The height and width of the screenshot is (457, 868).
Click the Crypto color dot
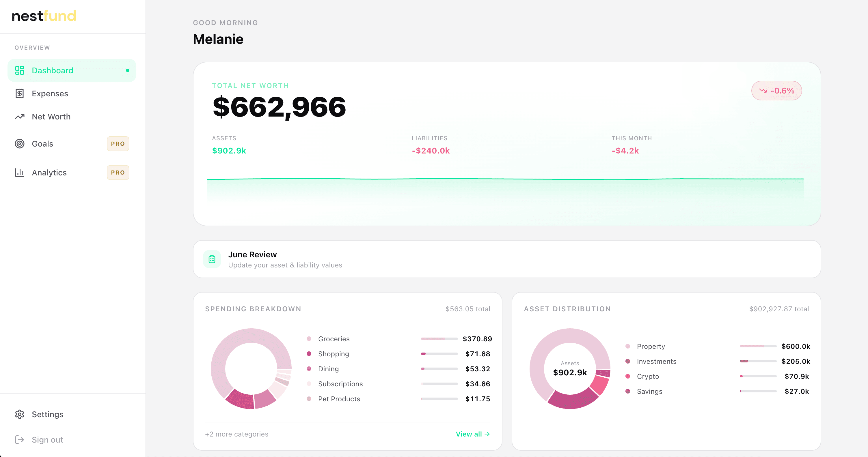pyautogui.click(x=628, y=376)
